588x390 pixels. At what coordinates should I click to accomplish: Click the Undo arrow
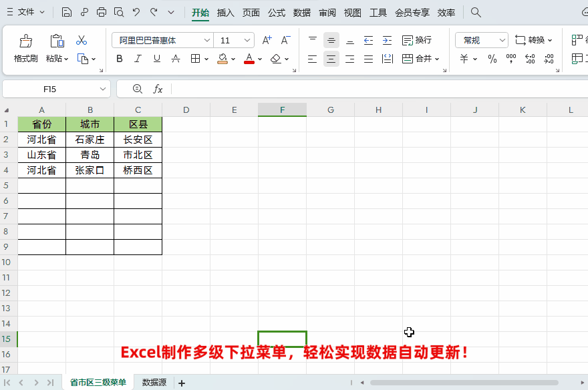(136, 13)
